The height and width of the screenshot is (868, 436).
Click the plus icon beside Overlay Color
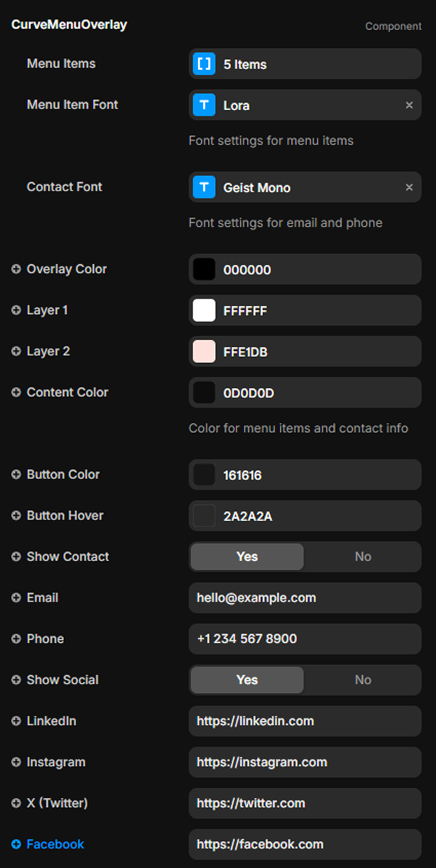[16, 269]
